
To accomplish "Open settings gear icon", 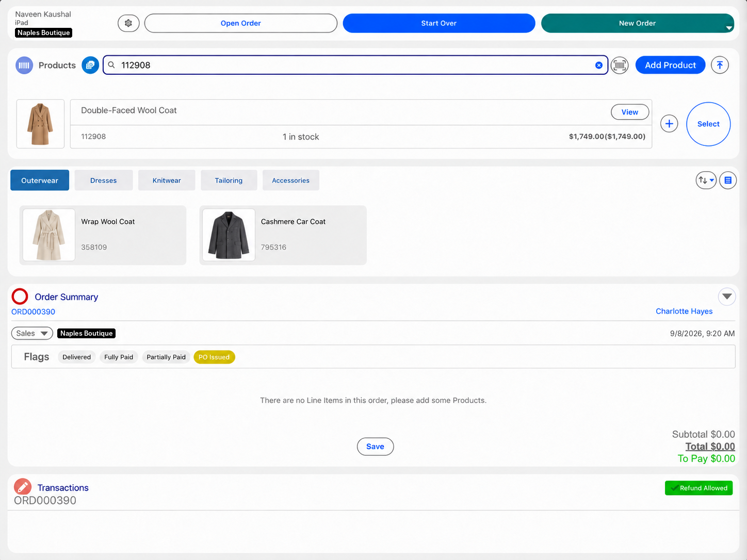I will 128,23.
